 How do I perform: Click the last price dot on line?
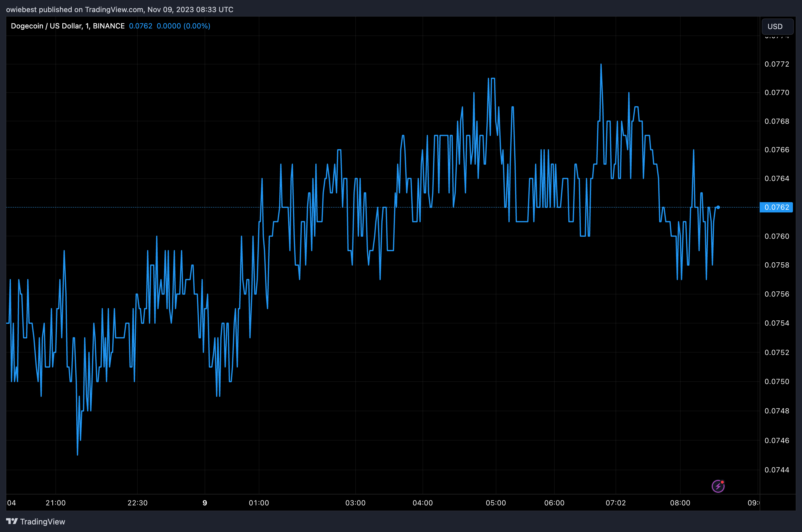(718, 207)
